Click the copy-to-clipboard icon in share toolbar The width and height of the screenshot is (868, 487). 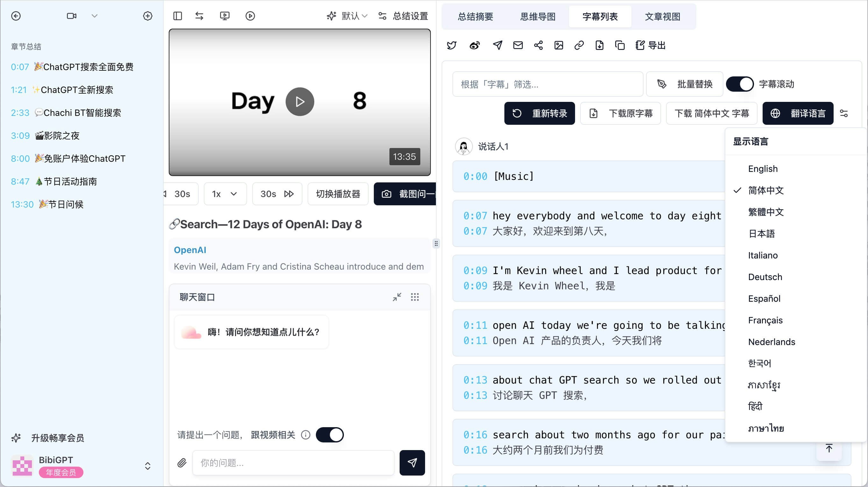point(620,45)
